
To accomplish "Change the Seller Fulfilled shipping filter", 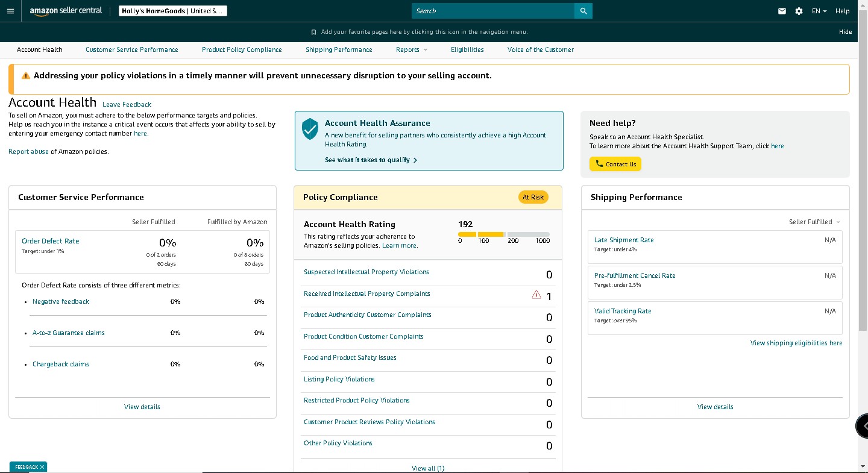I will click(814, 222).
